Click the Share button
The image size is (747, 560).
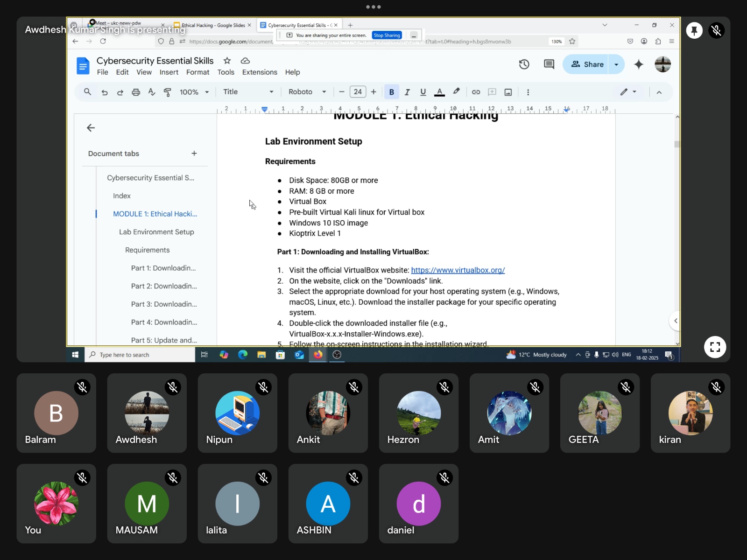(587, 64)
